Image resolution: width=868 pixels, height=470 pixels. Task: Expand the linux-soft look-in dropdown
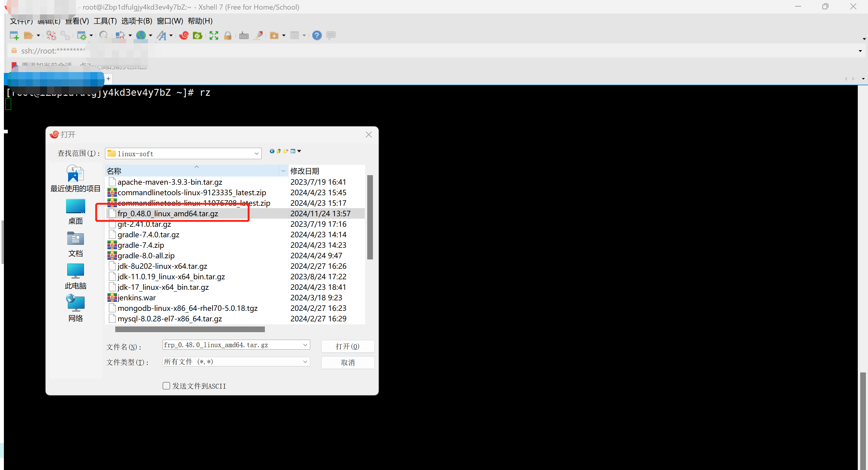coord(257,154)
